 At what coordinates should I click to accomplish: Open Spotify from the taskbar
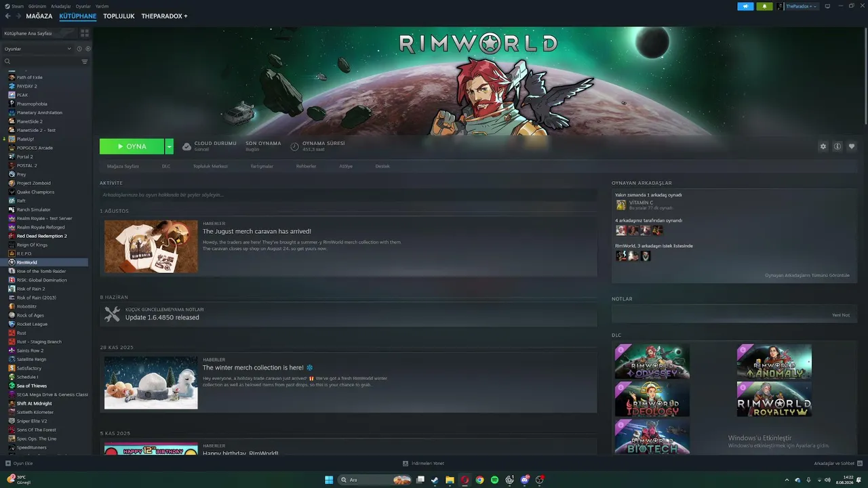coord(494,480)
